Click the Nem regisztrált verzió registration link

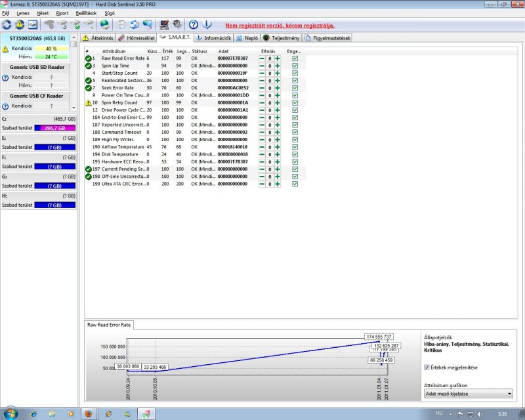pyautogui.click(x=280, y=26)
